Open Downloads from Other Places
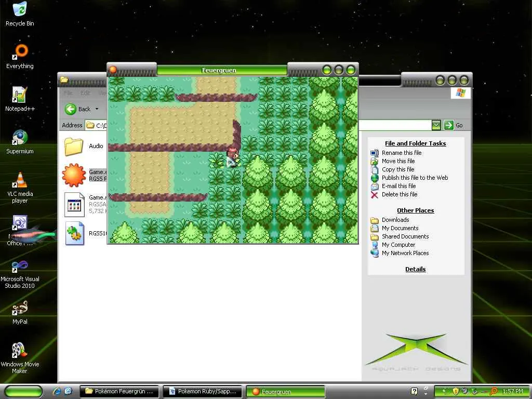This screenshot has width=532, height=399. coord(395,220)
